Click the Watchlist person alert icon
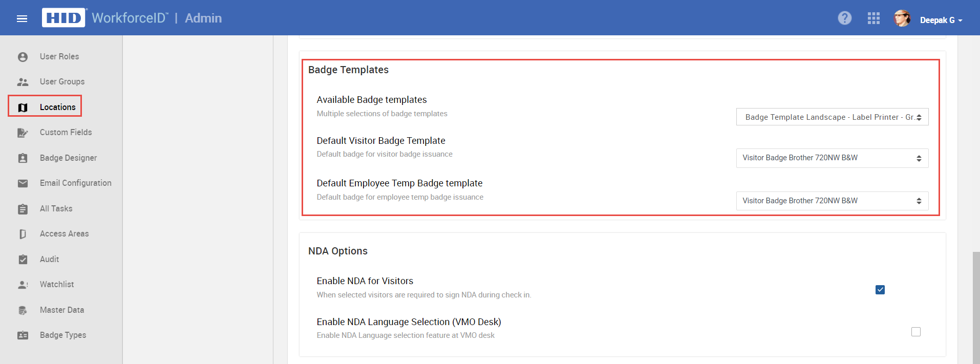This screenshot has width=980, height=364. point(23,285)
